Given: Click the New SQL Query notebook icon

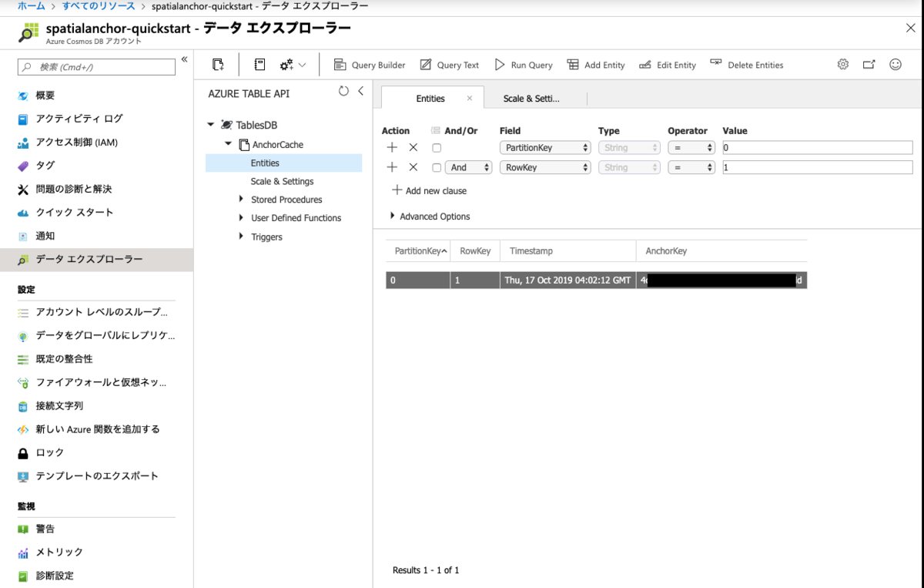Looking at the screenshot, I should 259,65.
